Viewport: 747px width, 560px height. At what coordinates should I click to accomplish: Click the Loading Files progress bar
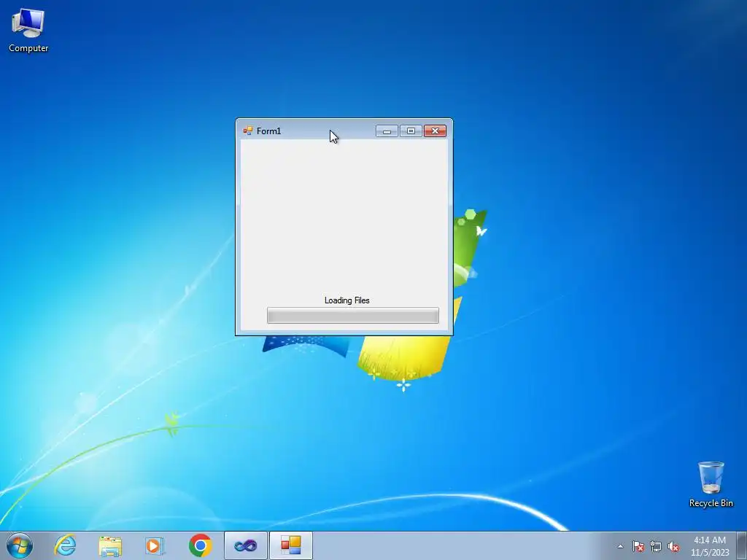[x=353, y=315]
